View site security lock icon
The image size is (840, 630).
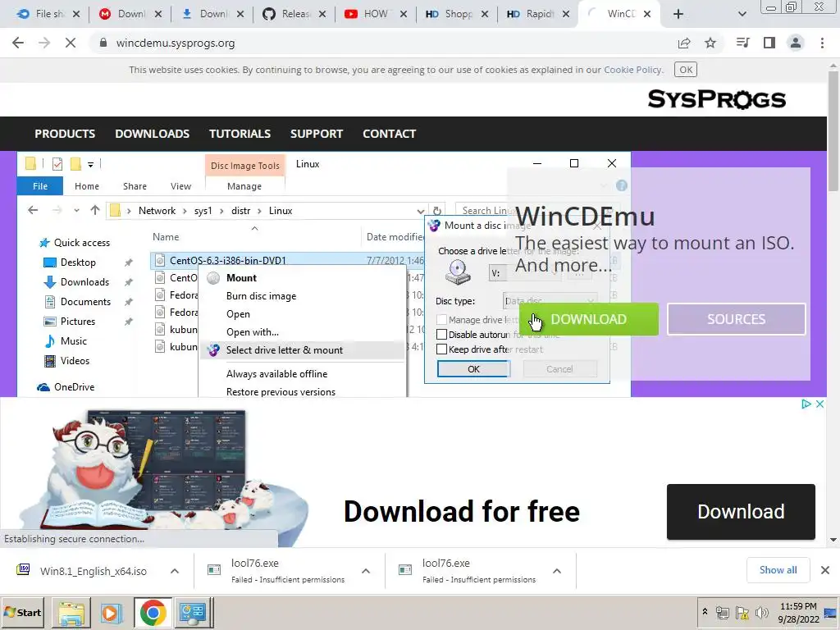(x=103, y=43)
